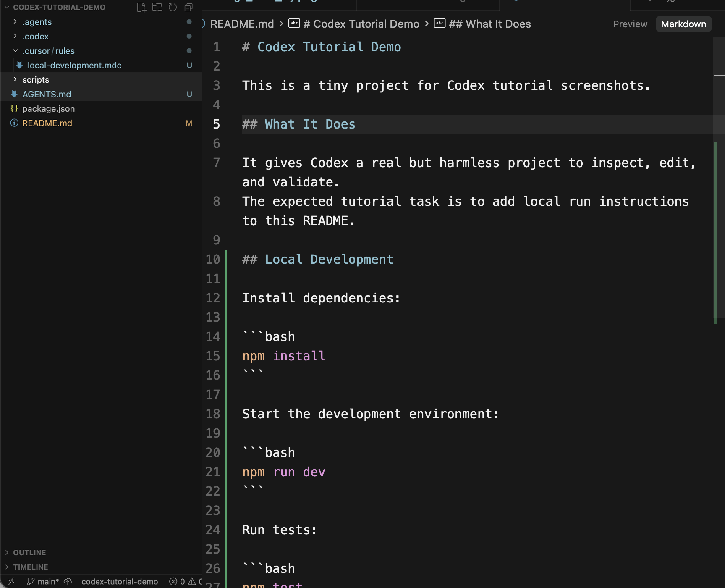Click the symbol icon before '## What It Does' breadcrumb
725x588 pixels.
point(440,23)
